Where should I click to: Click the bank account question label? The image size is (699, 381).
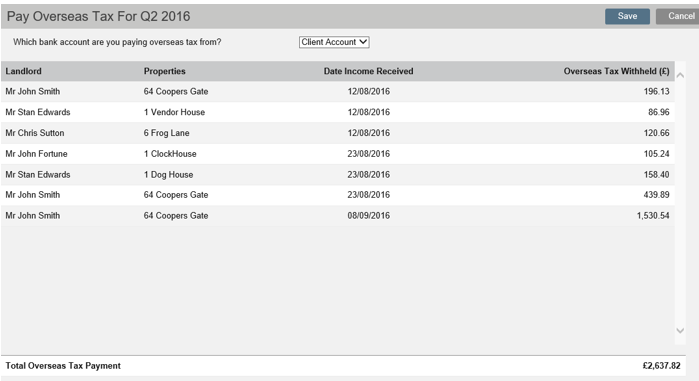[117, 42]
